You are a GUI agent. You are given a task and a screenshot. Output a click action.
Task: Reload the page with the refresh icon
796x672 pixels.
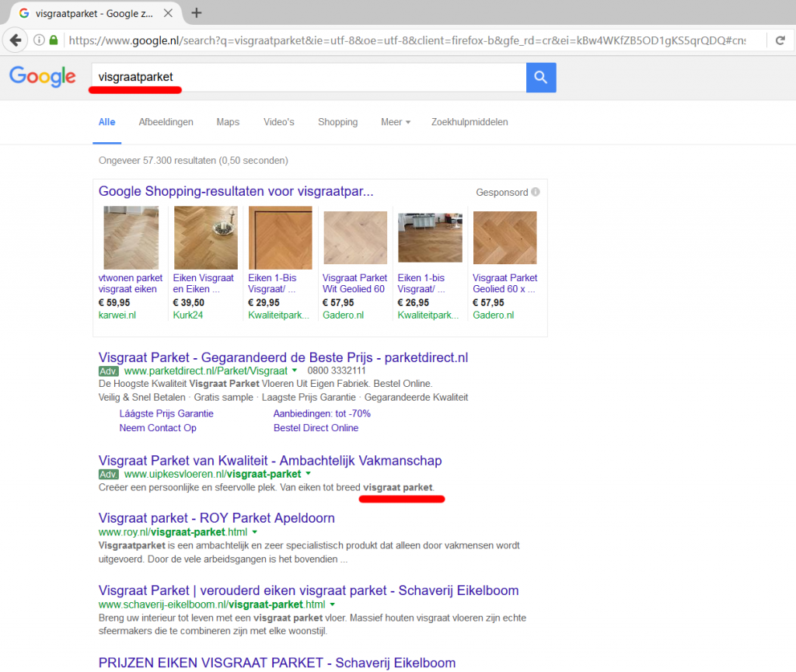click(x=780, y=40)
